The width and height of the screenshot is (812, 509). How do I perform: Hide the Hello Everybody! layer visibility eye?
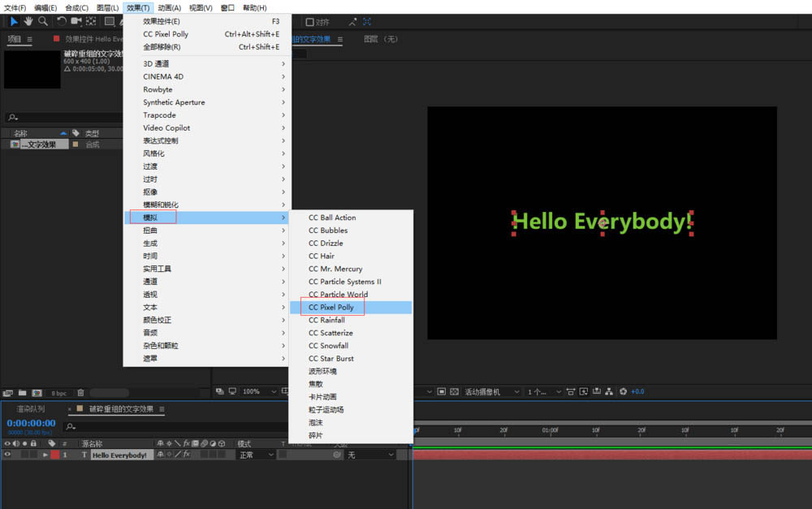[6, 454]
